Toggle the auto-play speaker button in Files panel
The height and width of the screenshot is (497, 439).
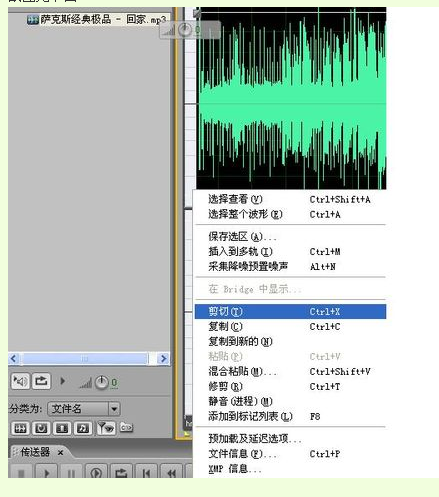tap(20, 381)
